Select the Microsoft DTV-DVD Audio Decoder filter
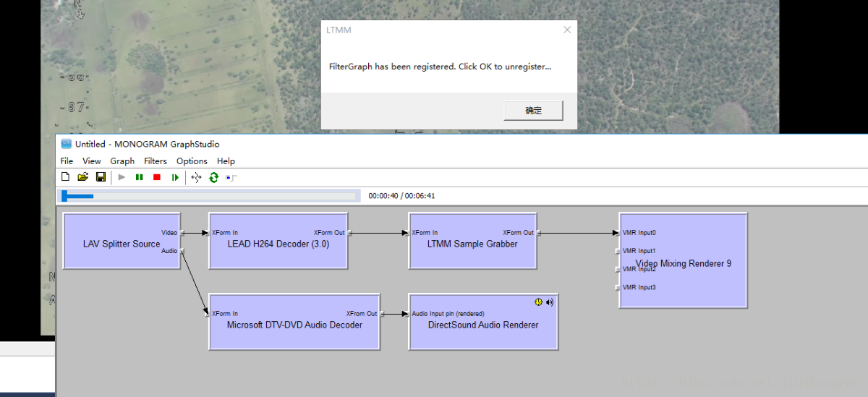The image size is (868, 397). pos(294,323)
